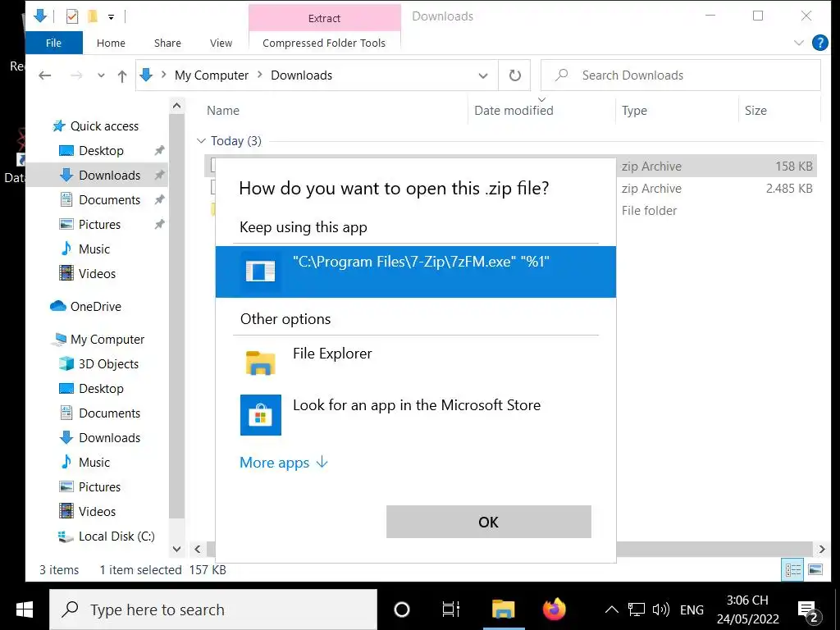The width and height of the screenshot is (840, 630).
Task: Click Properties icon in title bar
Action: pos(72,16)
